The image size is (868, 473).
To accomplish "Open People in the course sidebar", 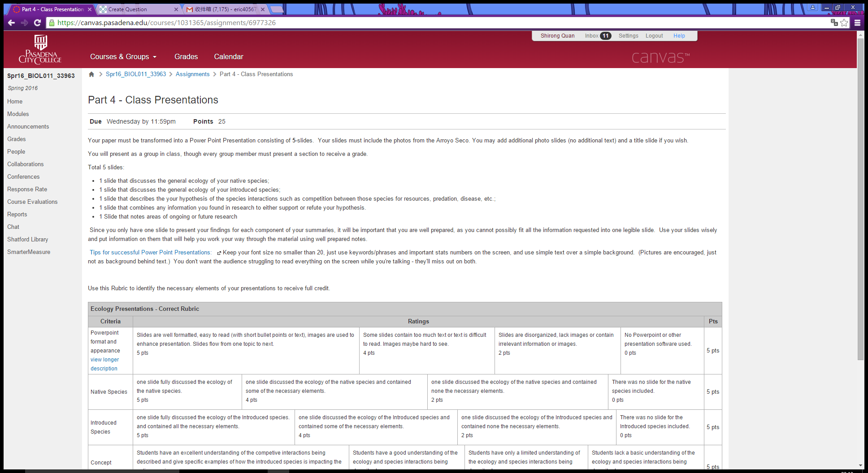I will [x=16, y=152].
